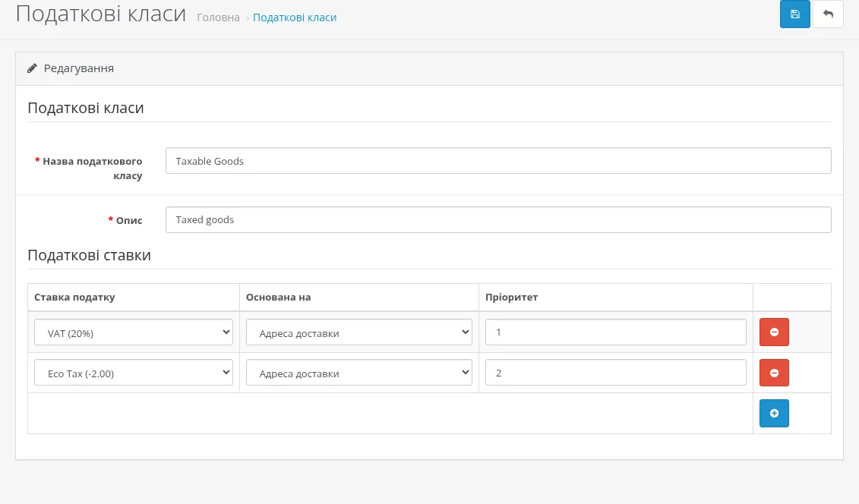The width and height of the screenshot is (859, 504).
Task: Open the Головна breadcrumb link
Action: 218,17
